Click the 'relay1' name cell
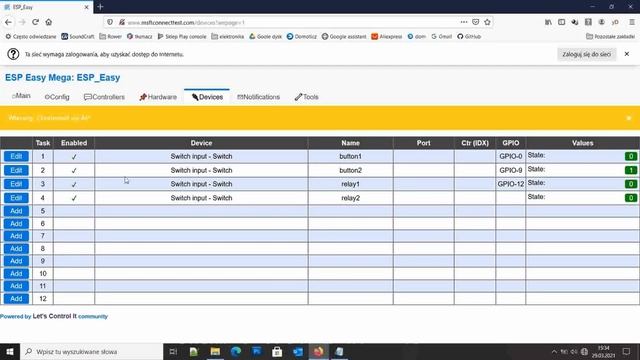The image size is (640, 360). tap(351, 184)
